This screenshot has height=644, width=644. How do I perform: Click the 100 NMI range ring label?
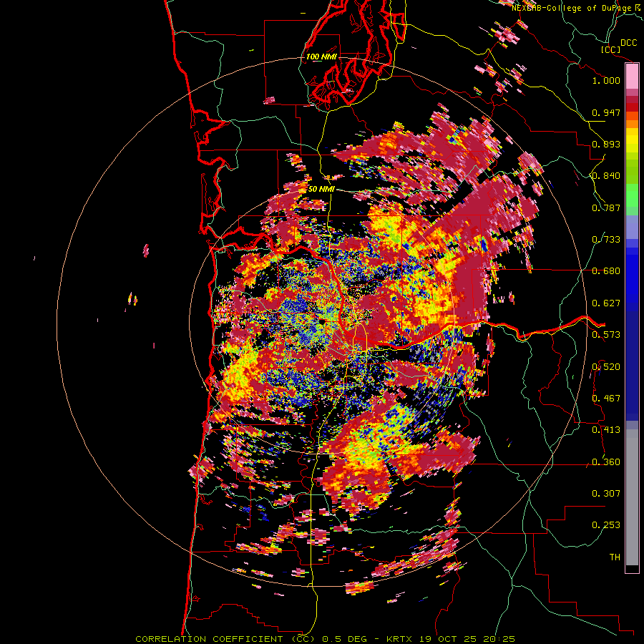[x=321, y=57]
